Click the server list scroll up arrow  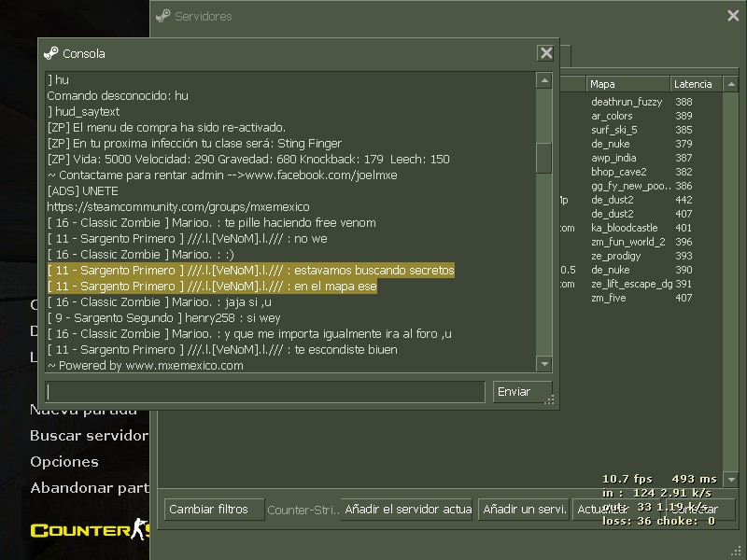tap(731, 84)
